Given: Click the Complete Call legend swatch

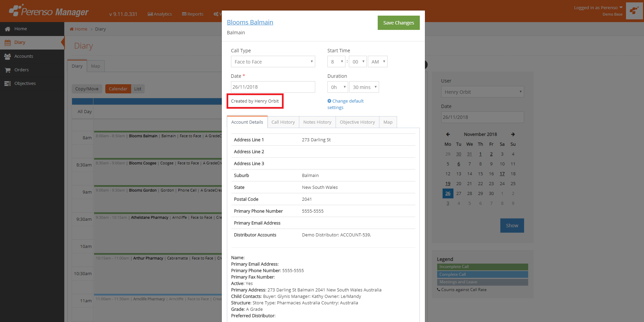Looking at the screenshot, I should point(482,275).
